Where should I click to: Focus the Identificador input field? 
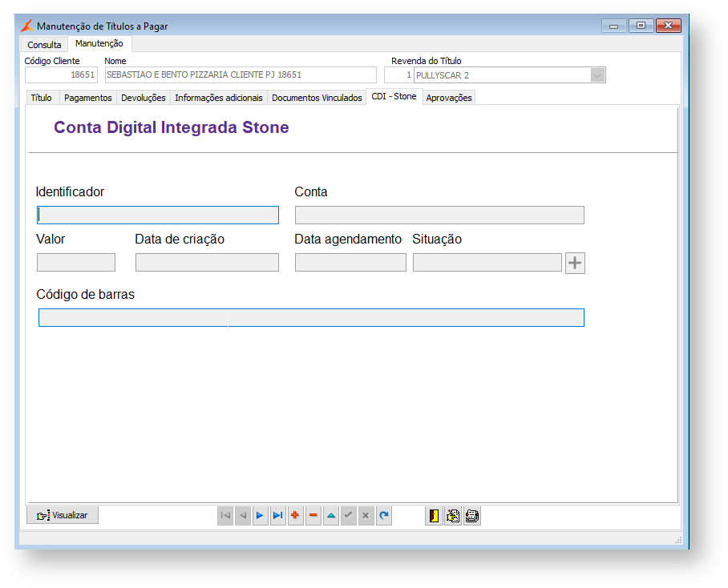pyautogui.click(x=158, y=215)
